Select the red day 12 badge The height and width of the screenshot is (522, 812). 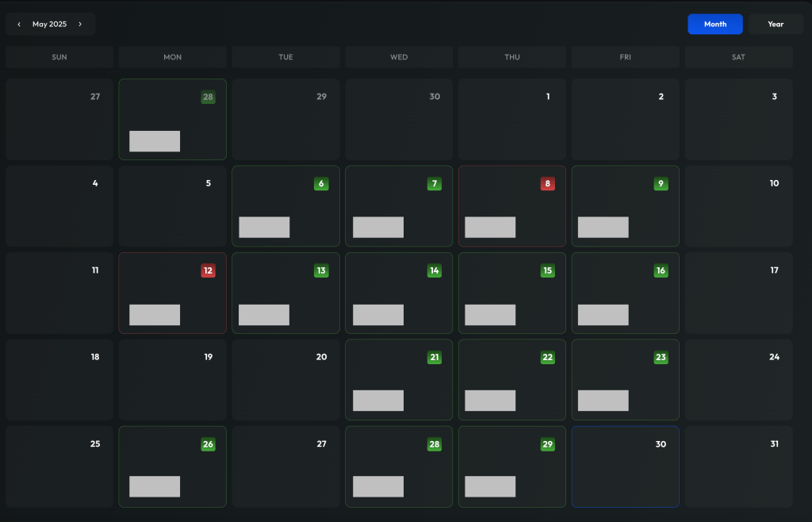208,271
